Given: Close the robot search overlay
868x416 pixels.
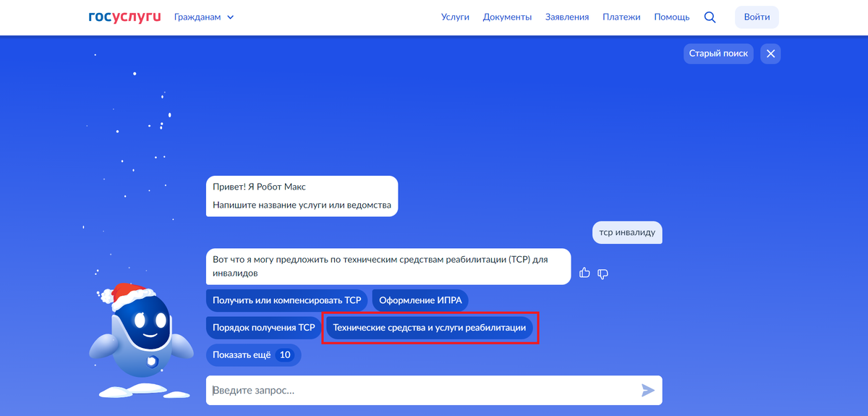Looking at the screenshot, I should [770, 54].
